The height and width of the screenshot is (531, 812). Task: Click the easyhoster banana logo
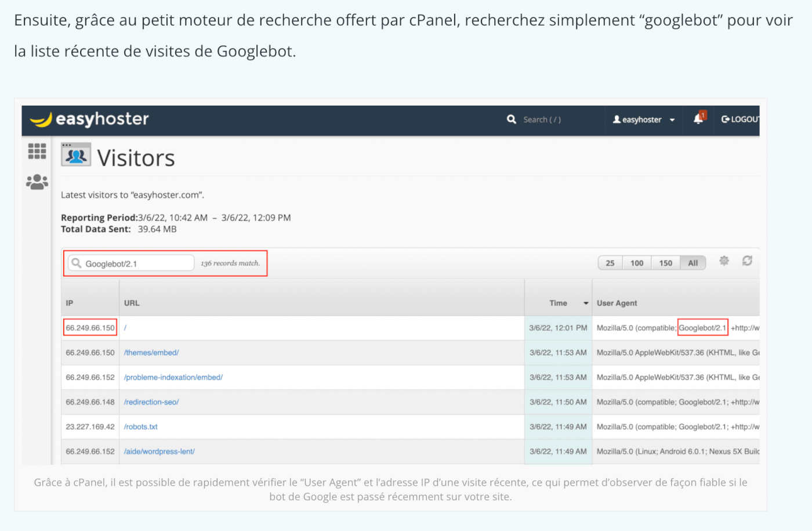pos(89,119)
